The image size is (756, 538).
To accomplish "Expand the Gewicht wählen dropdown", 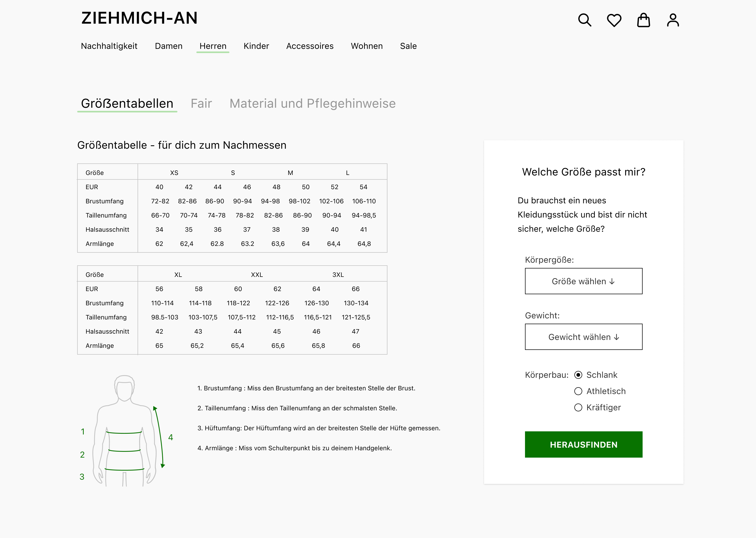I will click(x=584, y=337).
